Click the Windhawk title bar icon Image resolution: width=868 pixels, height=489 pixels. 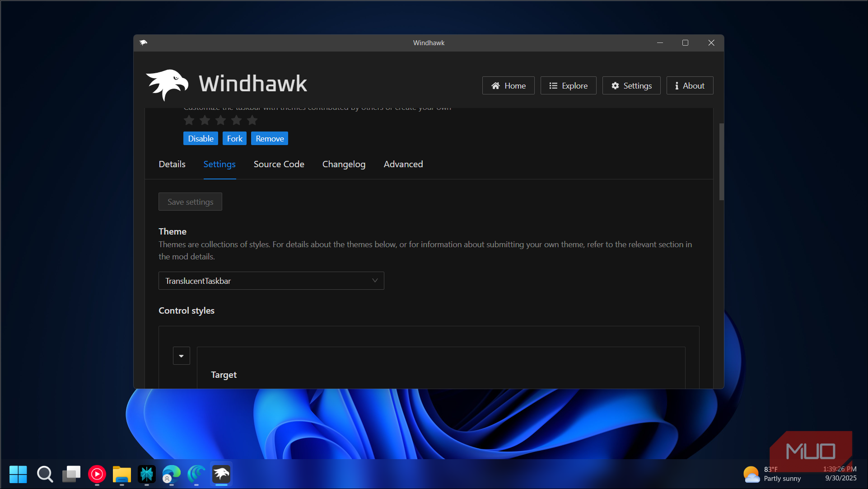pyautogui.click(x=143, y=42)
